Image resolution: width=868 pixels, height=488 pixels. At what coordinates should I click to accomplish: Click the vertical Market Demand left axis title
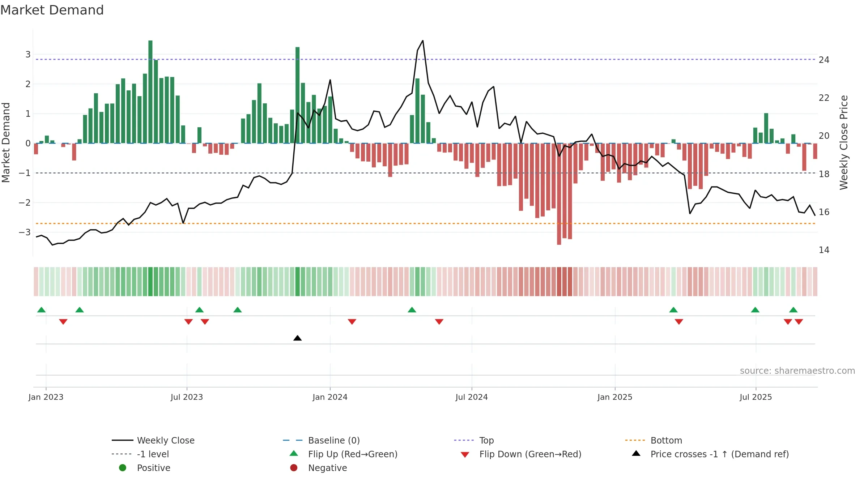6,142
